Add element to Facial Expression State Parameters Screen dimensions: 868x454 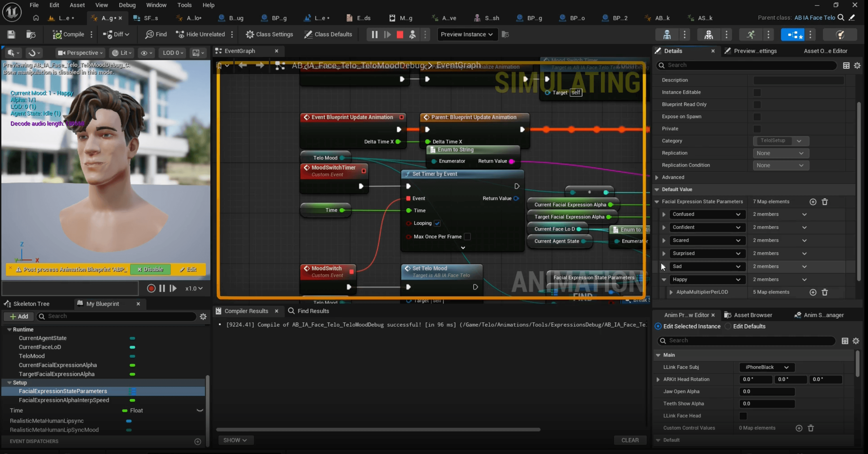(x=813, y=202)
